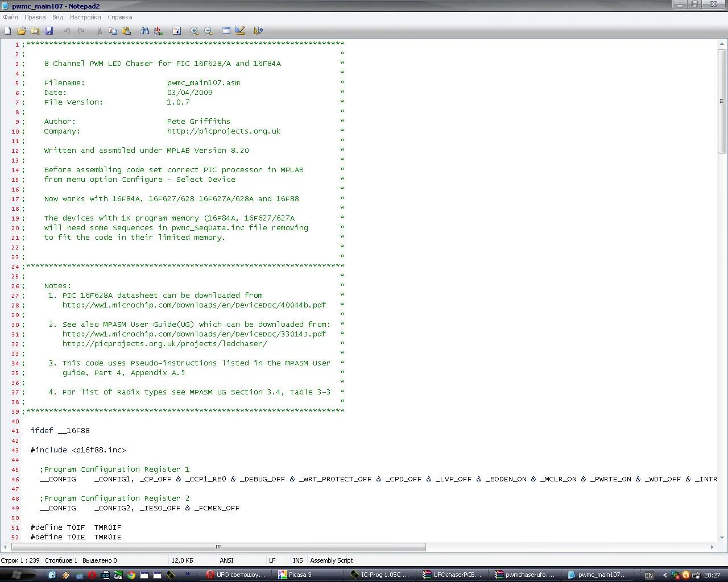Click the 40044b.pdf datasheet URL line
This screenshot has width=728, height=582.
tap(195, 305)
